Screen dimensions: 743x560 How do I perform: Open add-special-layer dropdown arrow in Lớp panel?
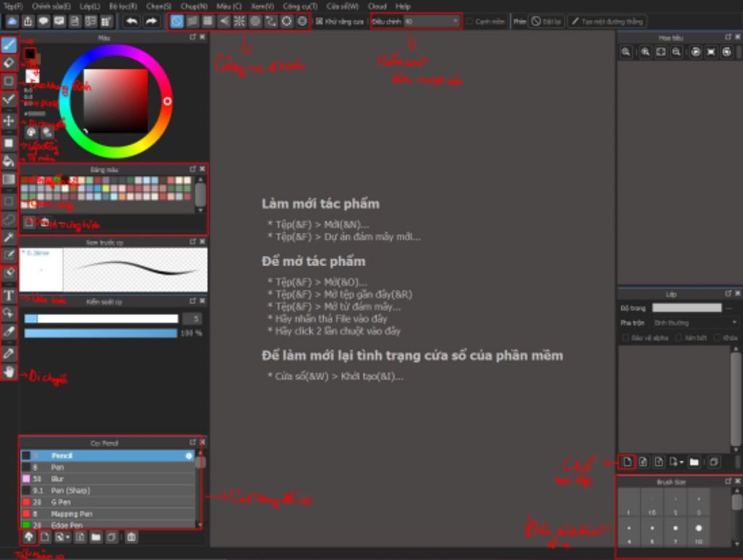[682, 462]
